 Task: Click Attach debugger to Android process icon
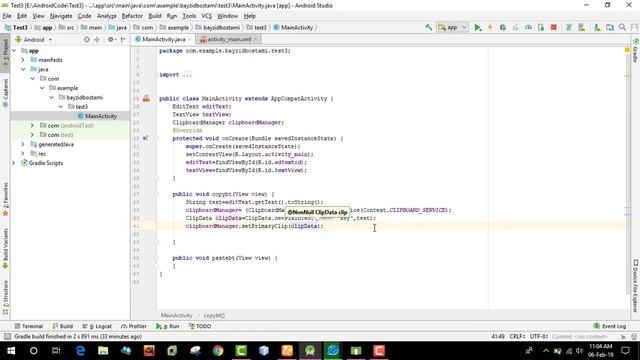(x=541, y=27)
